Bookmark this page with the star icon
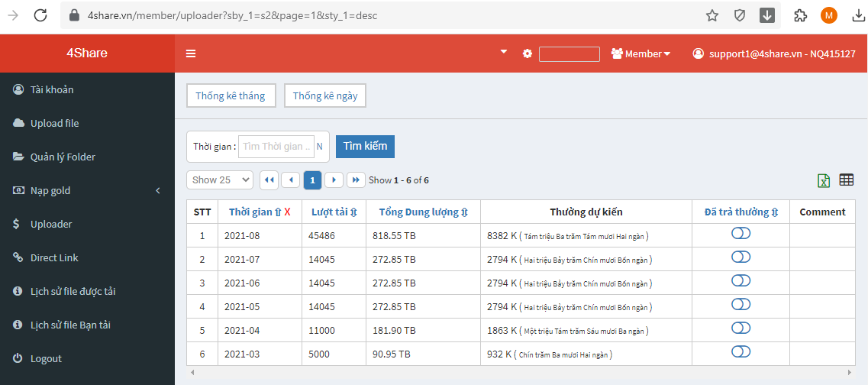The width and height of the screenshot is (868, 385). (x=712, y=15)
